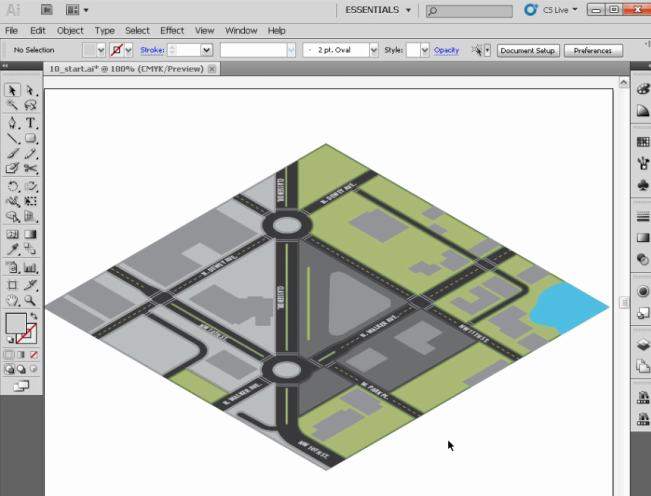The width and height of the screenshot is (651, 496).
Task: Select the Zoom magnifier tool
Action: (31, 300)
